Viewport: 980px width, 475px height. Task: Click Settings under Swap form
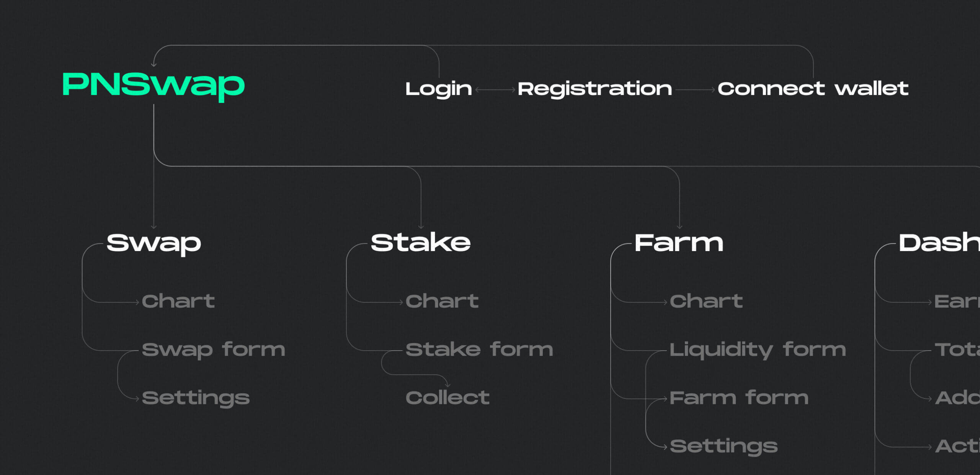pos(196,398)
